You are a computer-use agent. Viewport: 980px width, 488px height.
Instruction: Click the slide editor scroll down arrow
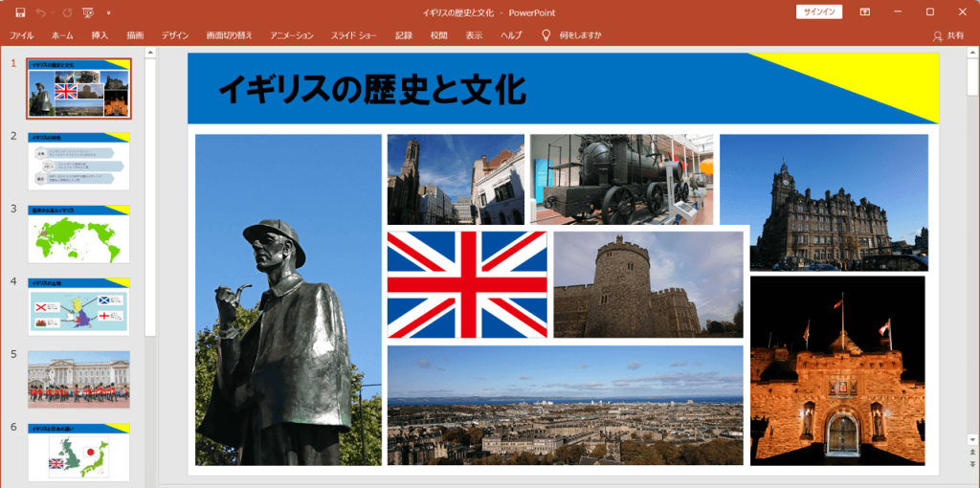click(972, 439)
